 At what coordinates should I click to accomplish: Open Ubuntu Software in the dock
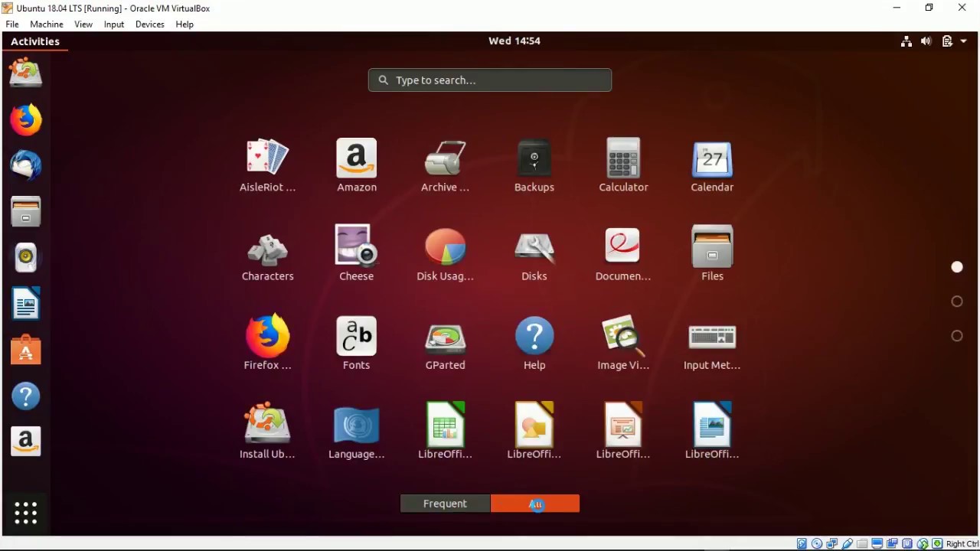pyautogui.click(x=26, y=350)
